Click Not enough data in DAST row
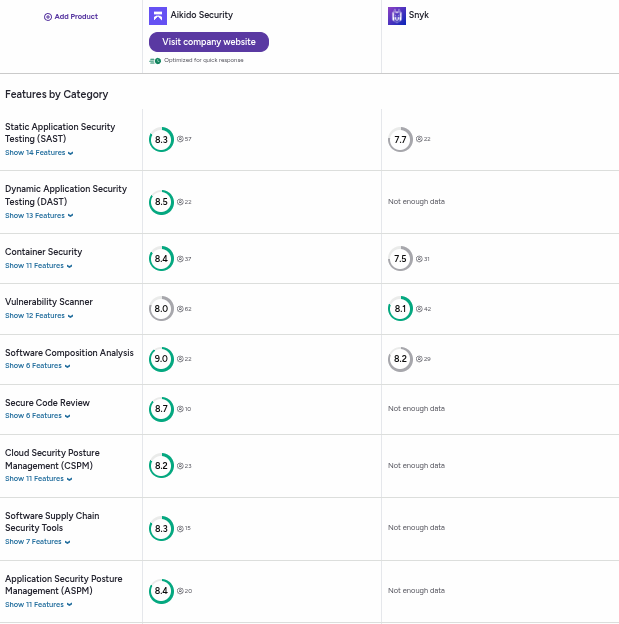The image size is (619, 624). tap(416, 202)
